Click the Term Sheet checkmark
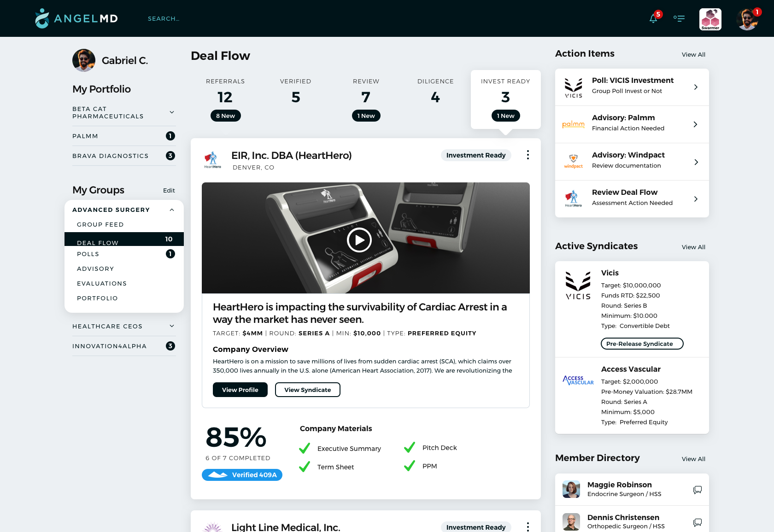Image resolution: width=774 pixels, height=532 pixels. 305,467
